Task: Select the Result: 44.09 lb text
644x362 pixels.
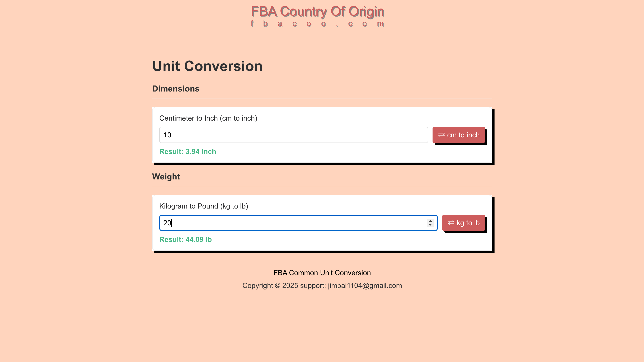Action: pyautogui.click(x=186, y=239)
